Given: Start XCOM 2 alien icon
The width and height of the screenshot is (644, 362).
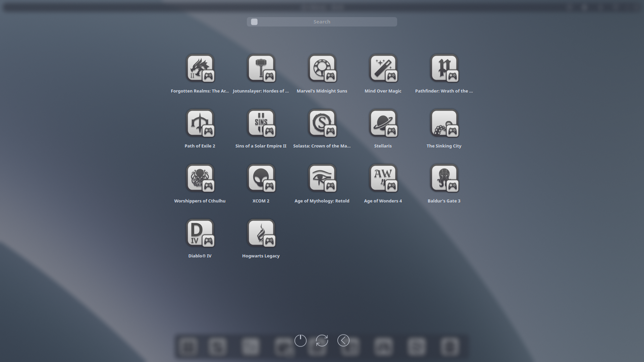Looking at the screenshot, I should pos(261,178).
